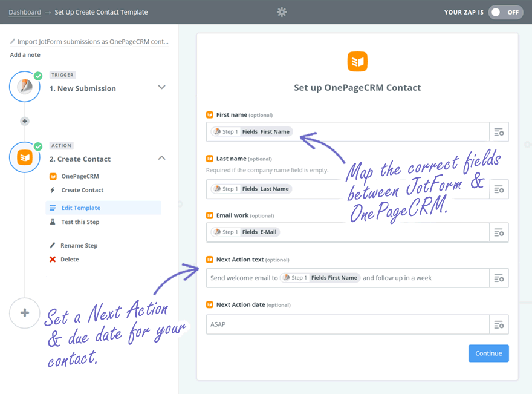Select Test this Step menu item

(x=80, y=222)
